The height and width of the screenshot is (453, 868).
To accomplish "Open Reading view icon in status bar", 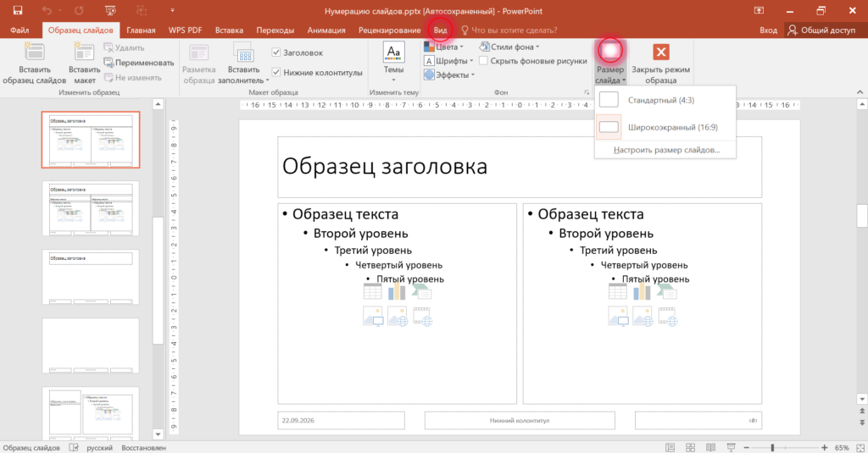I will point(711,447).
